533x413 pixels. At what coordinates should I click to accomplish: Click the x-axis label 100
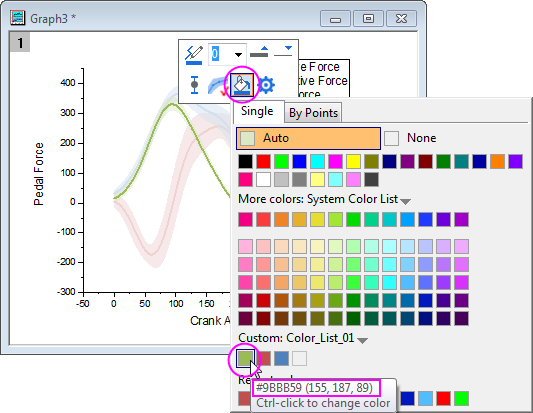coord(176,304)
